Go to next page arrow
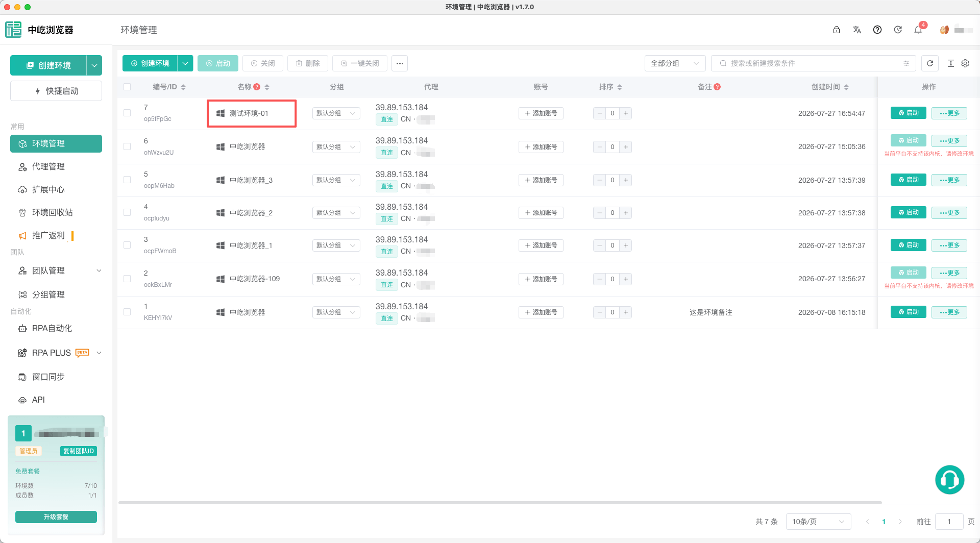980x543 pixels. pos(900,522)
